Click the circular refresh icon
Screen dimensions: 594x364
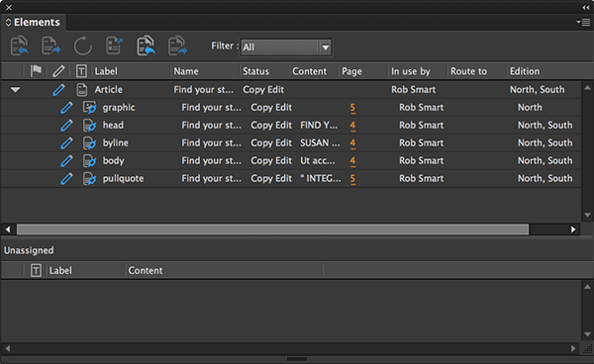pyautogui.click(x=82, y=45)
